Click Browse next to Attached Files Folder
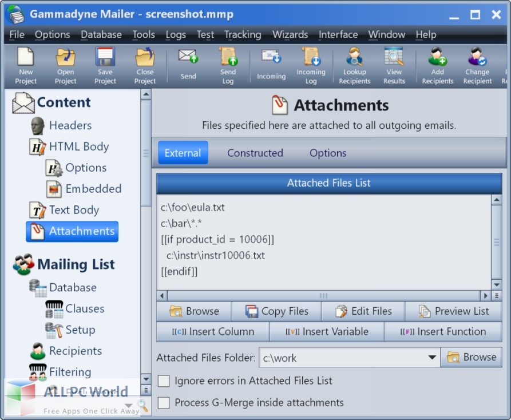Screen dimensions: 511x420 (472, 358)
